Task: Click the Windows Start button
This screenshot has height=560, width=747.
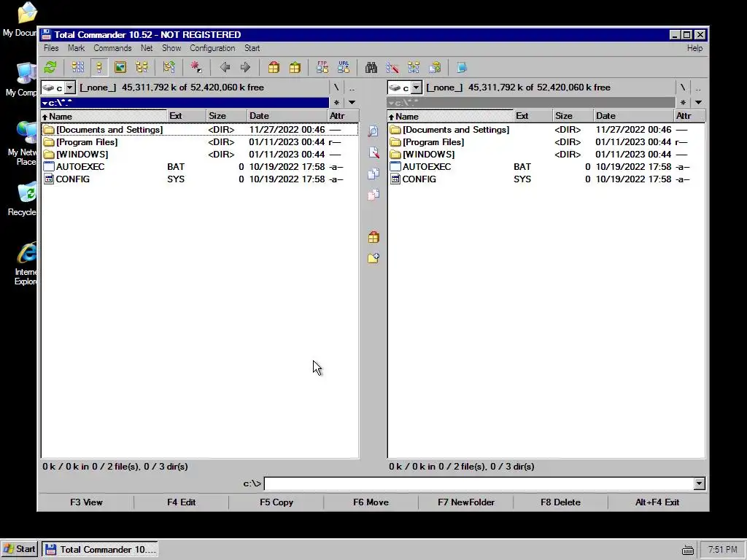Action: click(19, 549)
